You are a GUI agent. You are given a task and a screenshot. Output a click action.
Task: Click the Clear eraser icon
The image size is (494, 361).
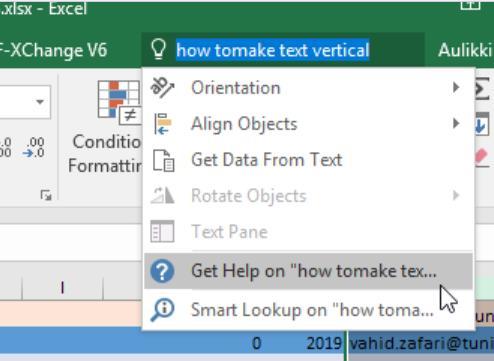tap(482, 157)
